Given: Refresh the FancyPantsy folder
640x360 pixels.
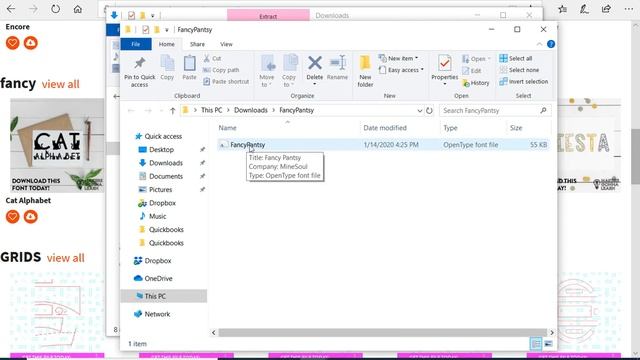Looking at the screenshot, I should (429, 111).
